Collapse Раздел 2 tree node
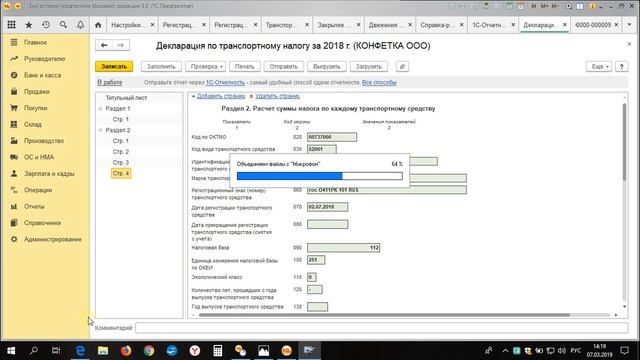 (100, 130)
